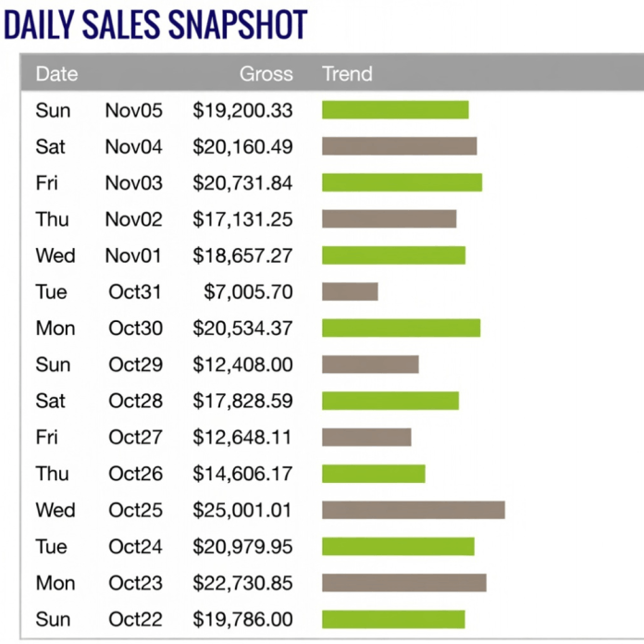Viewport: 644px width, 644px height.
Task: Click the Oct23 date cell
Action: pos(135,583)
